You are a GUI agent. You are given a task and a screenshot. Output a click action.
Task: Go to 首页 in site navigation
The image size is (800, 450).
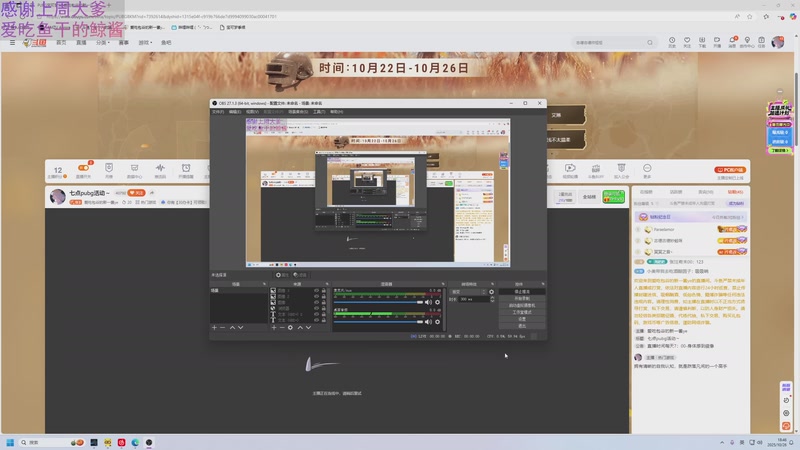click(x=61, y=43)
